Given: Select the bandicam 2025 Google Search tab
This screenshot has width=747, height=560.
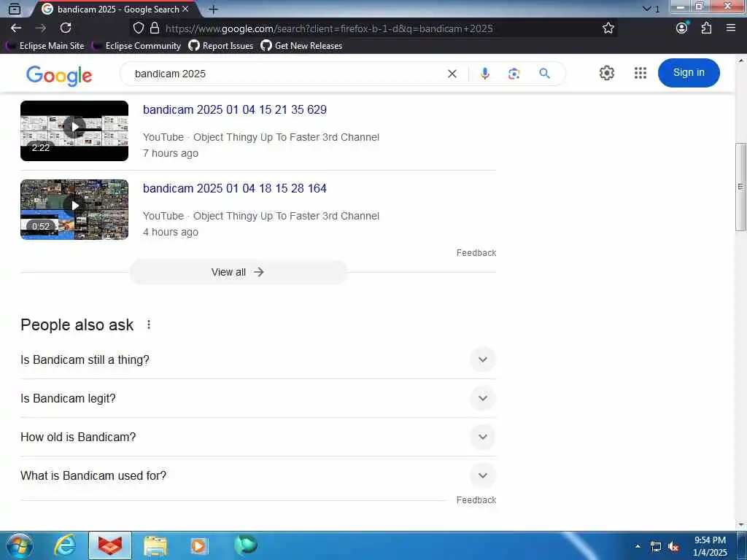Looking at the screenshot, I should pos(115,9).
